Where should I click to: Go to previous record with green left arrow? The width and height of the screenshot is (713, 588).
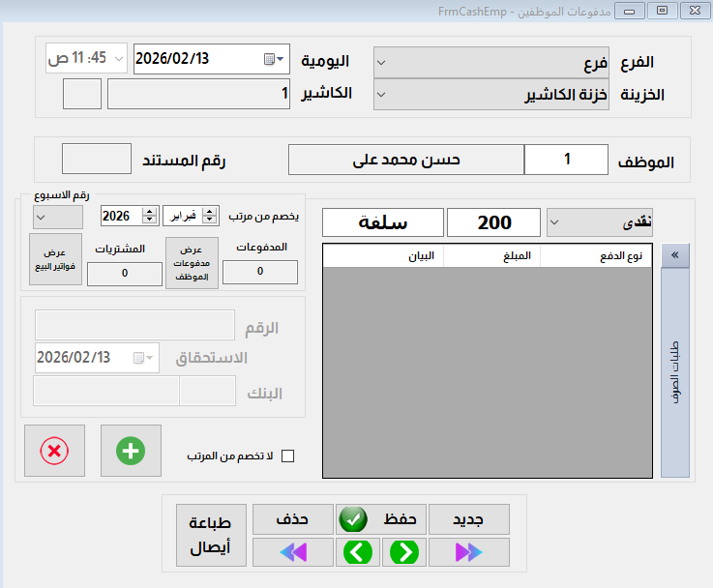359,552
